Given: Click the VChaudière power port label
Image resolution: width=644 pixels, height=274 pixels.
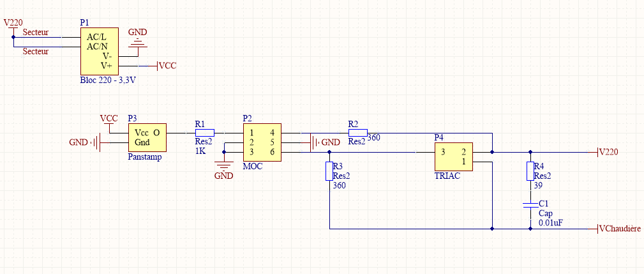Looking at the screenshot, I should point(620,229).
